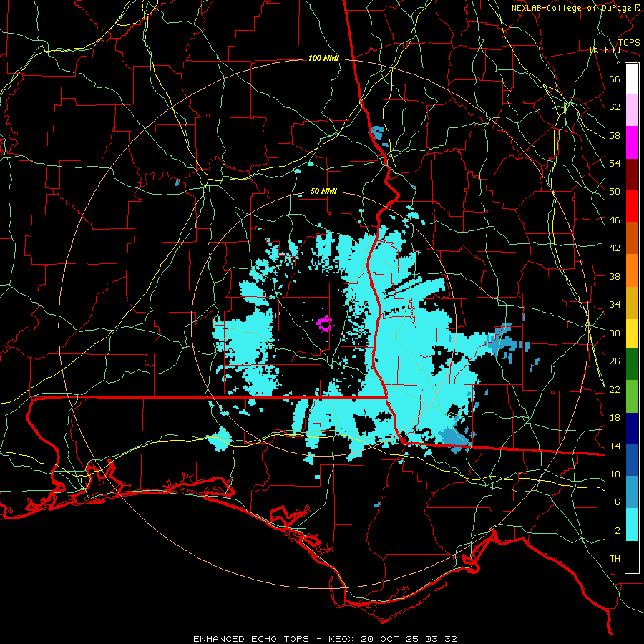
Task: Click the 'TOPS' legend heading
Action: pos(629,43)
